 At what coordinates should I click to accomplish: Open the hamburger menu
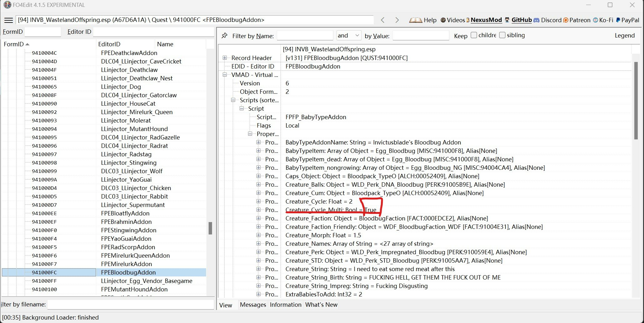coord(8,20)
